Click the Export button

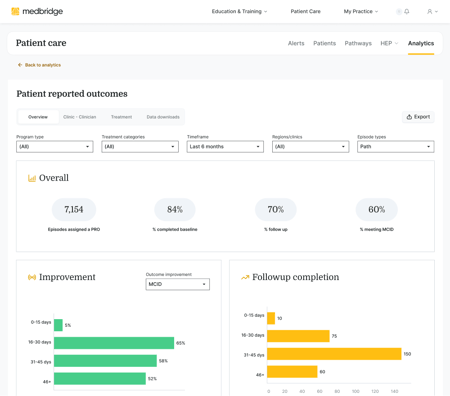[418, 117]
